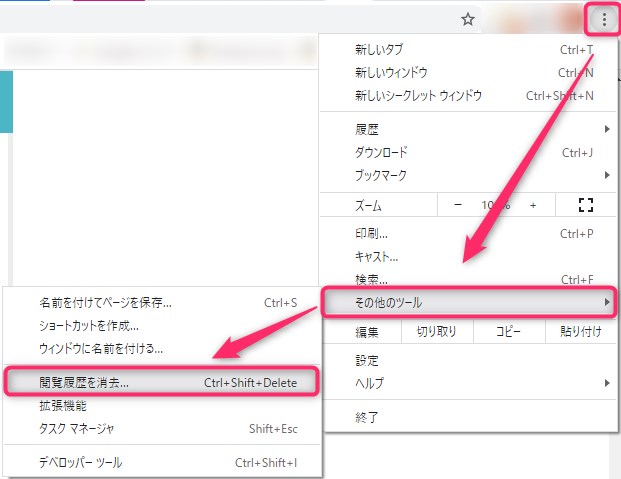Open the Chrome three-dot menu button
Viewport: 621px width, 479px height.
click(604, 19)
